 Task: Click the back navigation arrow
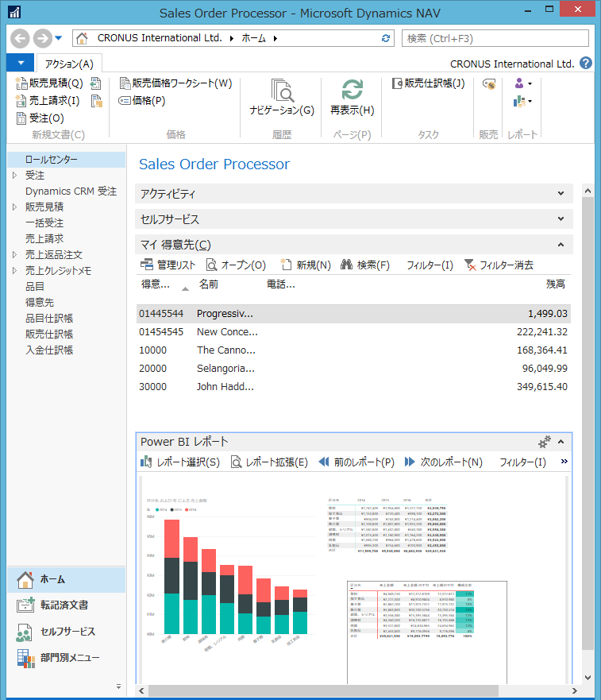[20, 38]
